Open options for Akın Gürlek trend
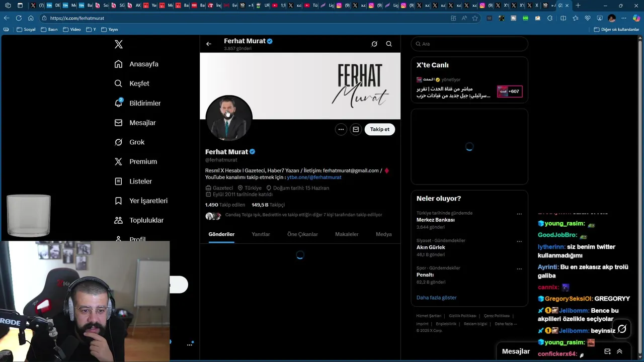This screenshot has height=362, width=644. [519, 241]
